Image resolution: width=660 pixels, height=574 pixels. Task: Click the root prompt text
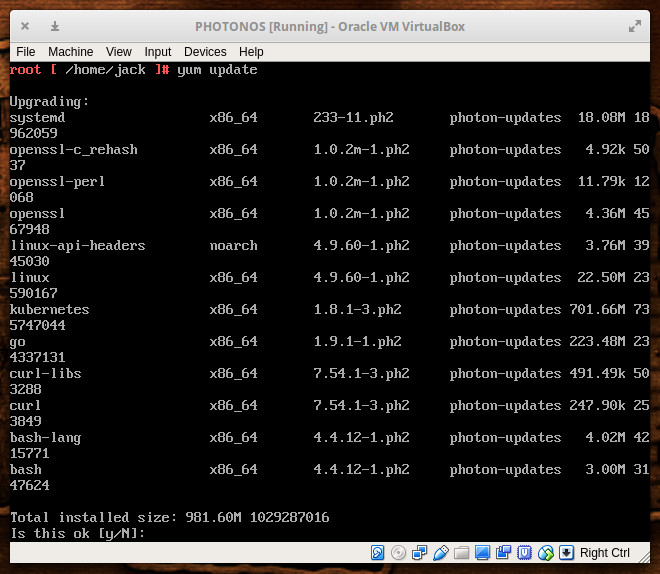(x=25, y=70)
